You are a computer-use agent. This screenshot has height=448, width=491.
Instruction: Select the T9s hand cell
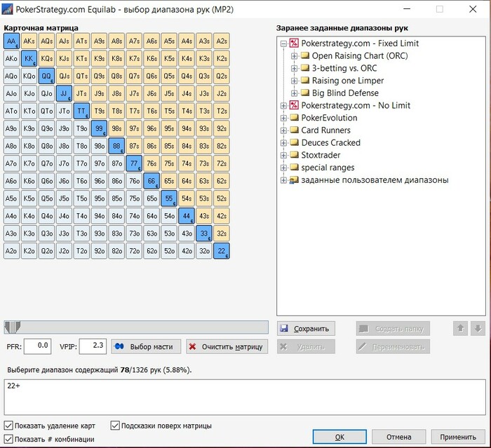click(x=100, y=111)
